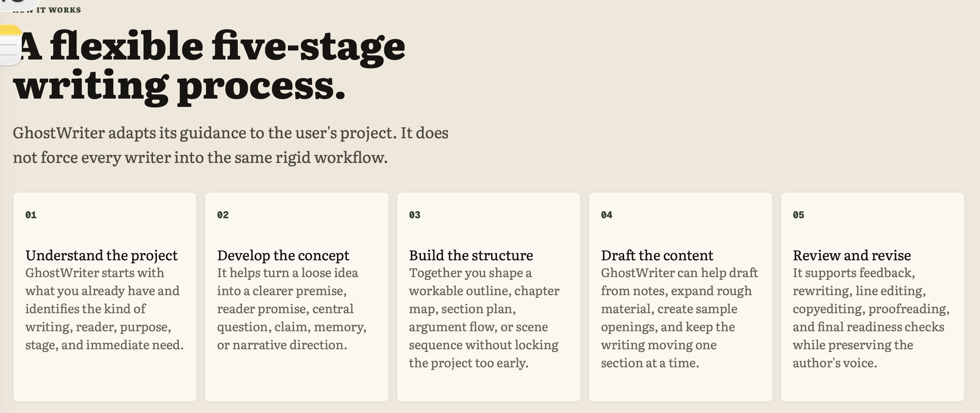The image size is (980, 413).
Task: Open the yellow Notes app icon
Action: [x=10, y=45]
